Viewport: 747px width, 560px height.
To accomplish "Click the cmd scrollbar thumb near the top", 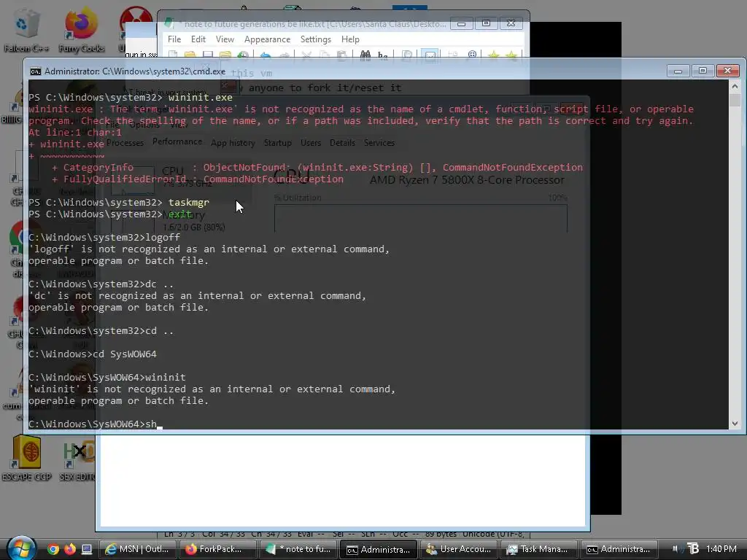I will pos(735,99).
